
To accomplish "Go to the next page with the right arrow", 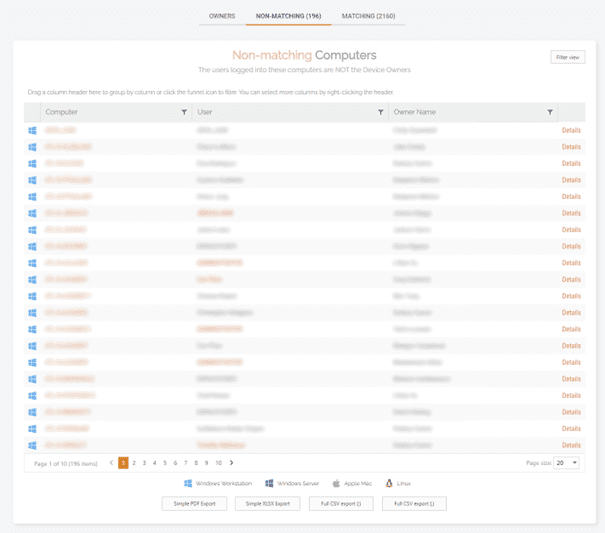I will pos(232,463).
